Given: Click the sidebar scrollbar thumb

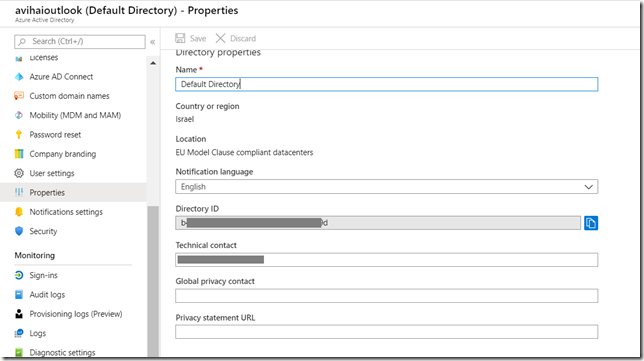Looking at the screenshot, I should pos(153,281).
